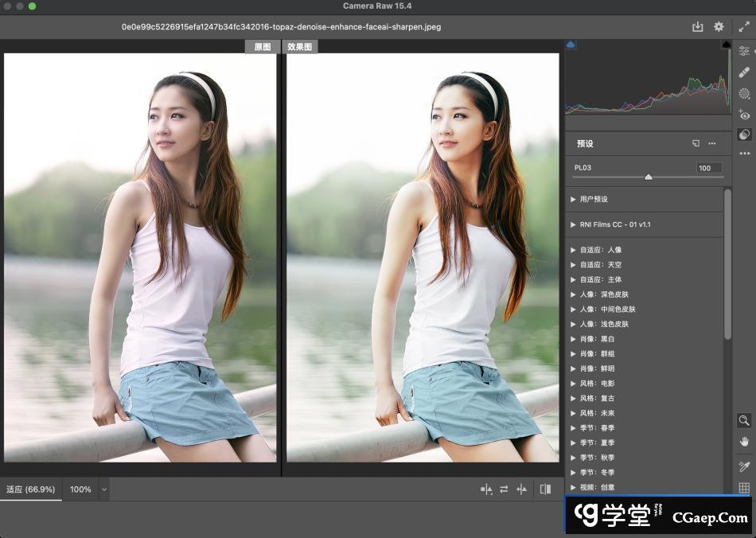Toggle shadow clipping warning in histogram
The height and width of the screenshot is (538, 756).
click(571, 45)
